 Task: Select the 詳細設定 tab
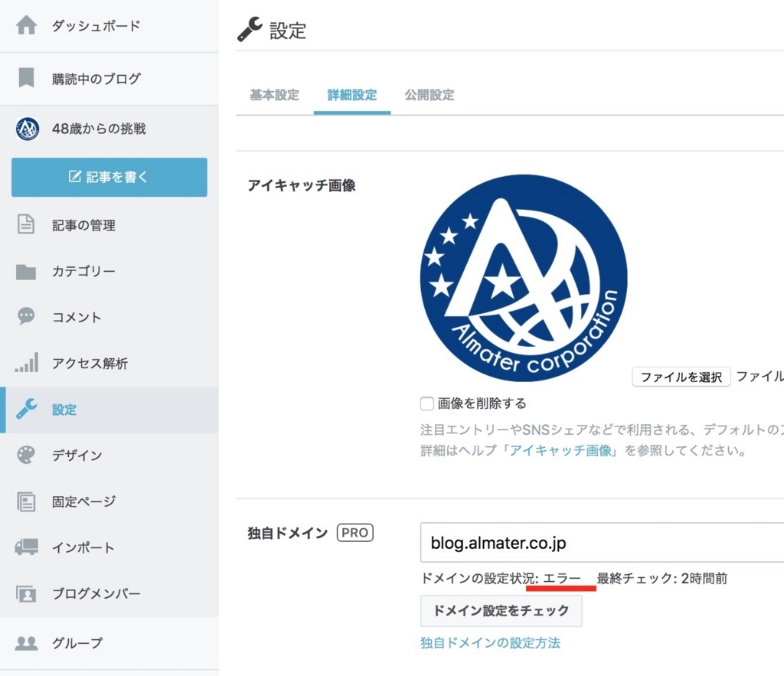pos(352,95)
